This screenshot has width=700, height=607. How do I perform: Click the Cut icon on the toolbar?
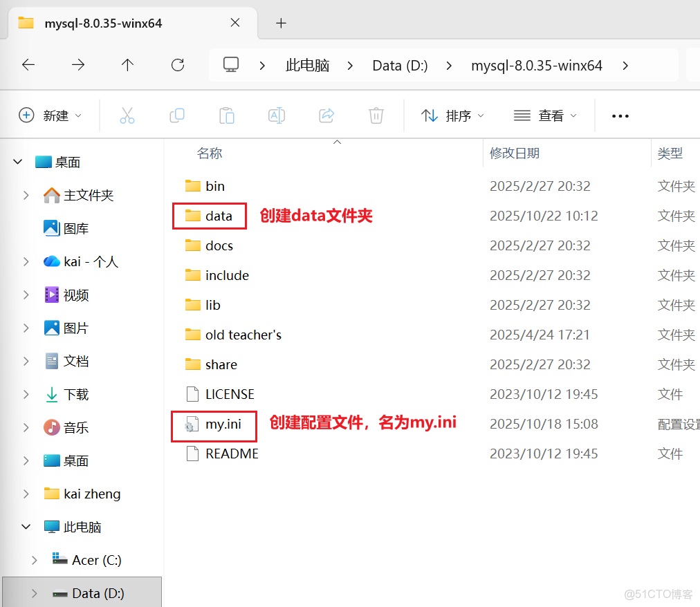click(127, 115)
